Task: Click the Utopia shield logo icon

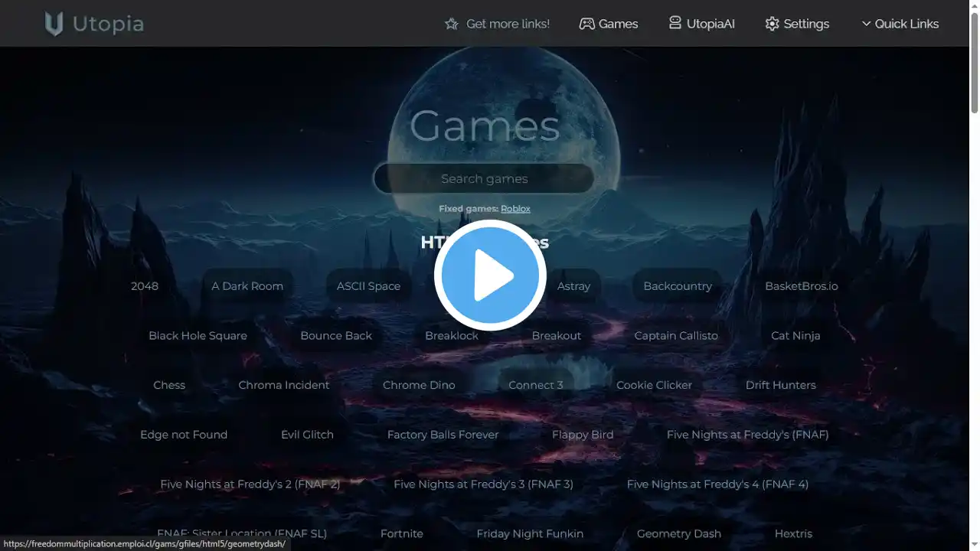Action: [54, 24]
